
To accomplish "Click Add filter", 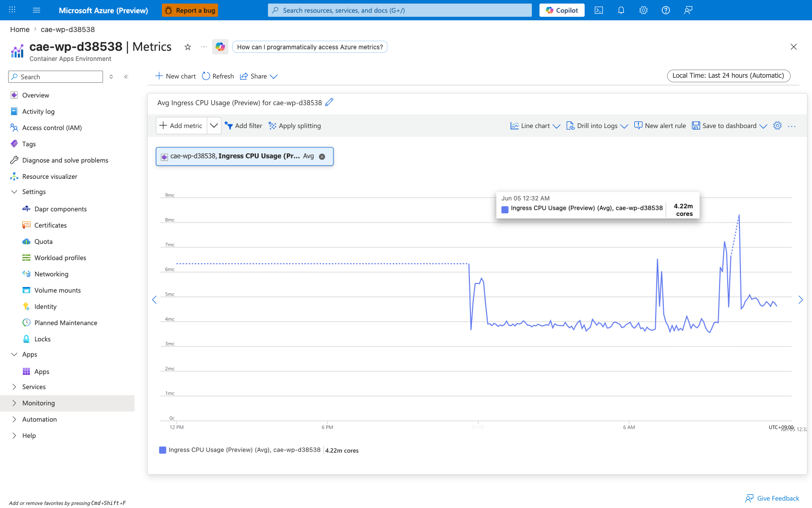I will (243, 125).
